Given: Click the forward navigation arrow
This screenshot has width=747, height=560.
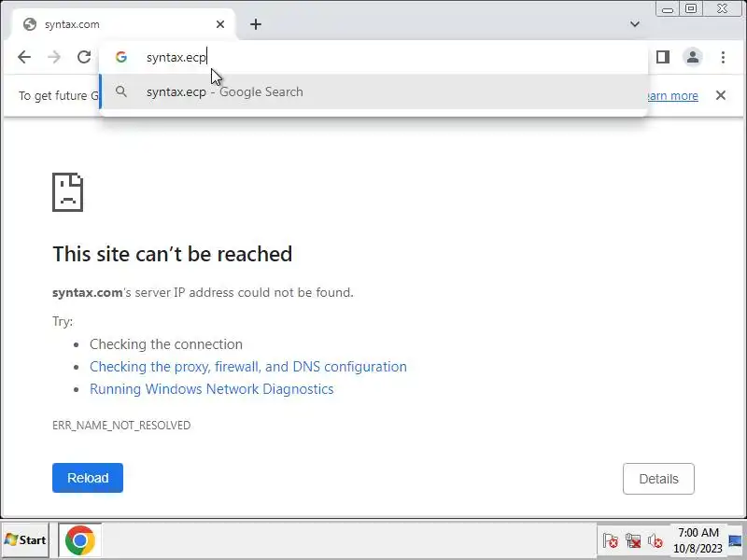Looking at the screenshot, I should (54, 57).
